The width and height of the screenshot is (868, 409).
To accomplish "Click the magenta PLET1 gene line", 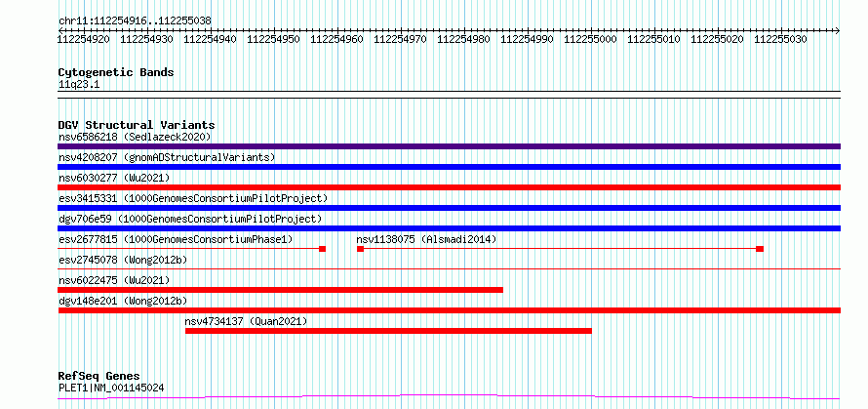I will point(449,397).
